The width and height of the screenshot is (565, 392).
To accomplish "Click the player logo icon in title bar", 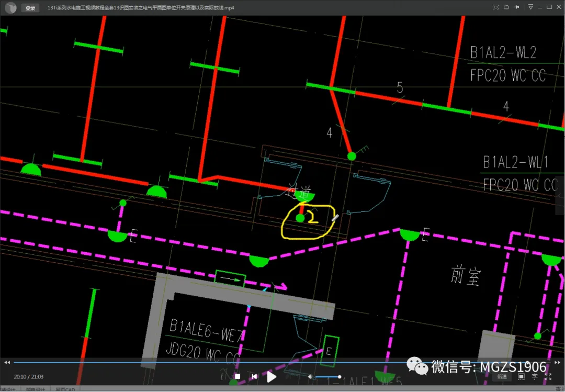I will [x=11, y=7].
